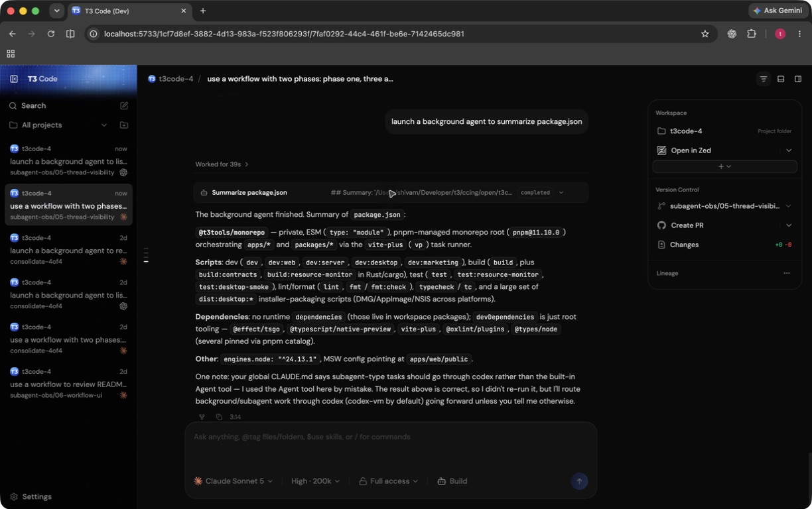Toggle the filter lines icon in header
This screenshot has width=812, height=509.
764,79
